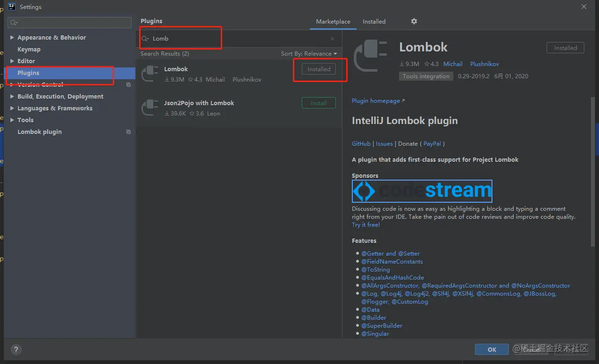The image size is (599, 364).
Task: Select the Lombok row in search results
Action: point(239,74)
